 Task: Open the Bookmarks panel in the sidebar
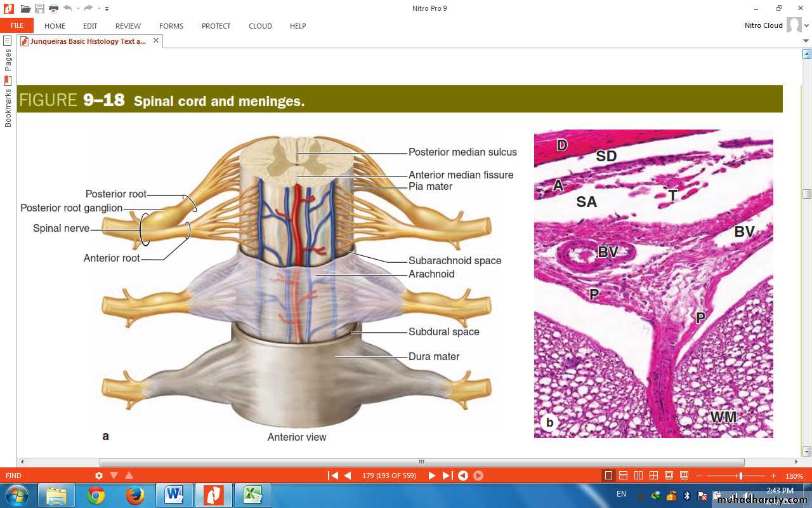click(x=8, y=102)
